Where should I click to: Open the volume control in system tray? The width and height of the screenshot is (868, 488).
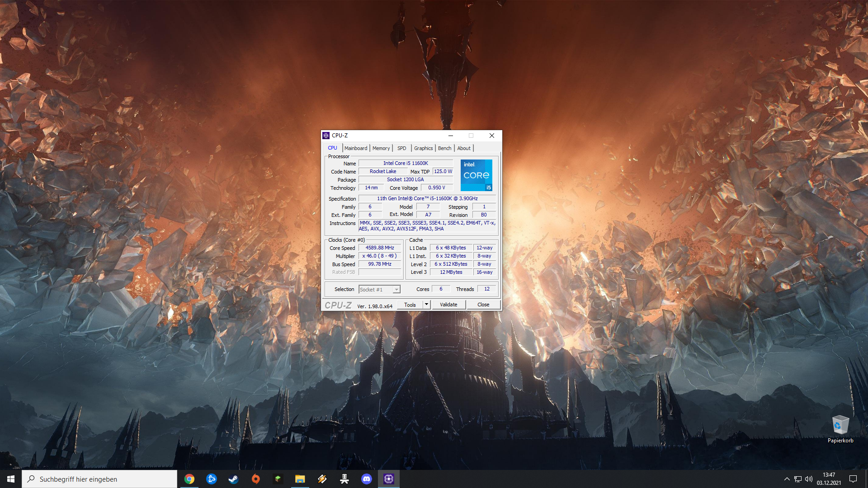(809, 479)
